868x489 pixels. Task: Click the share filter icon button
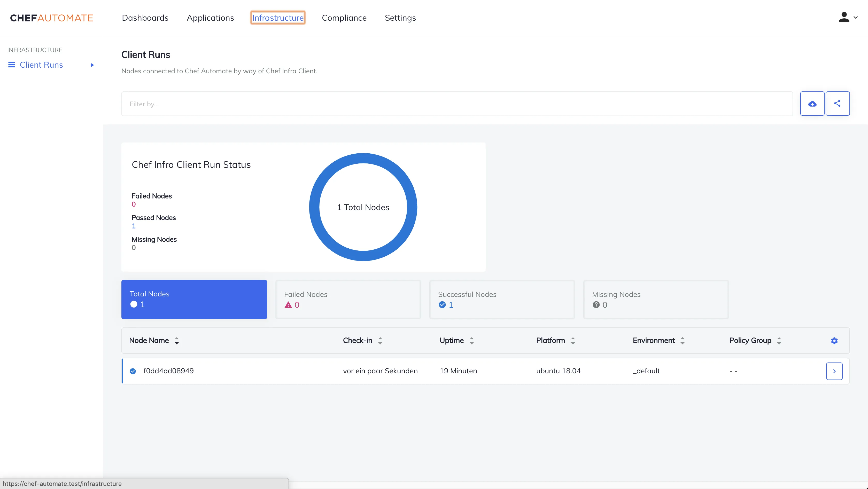coord(837,104)
